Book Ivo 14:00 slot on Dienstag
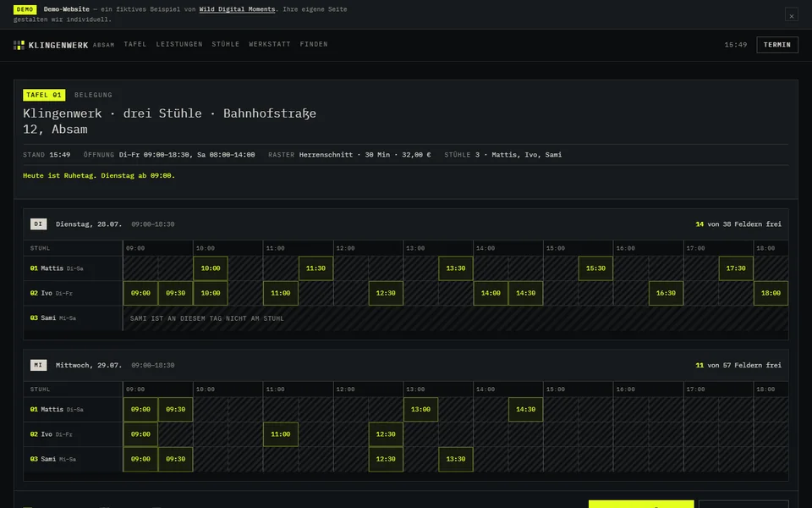The width and height of the screenshot is (812, 508). coord(491,294)
